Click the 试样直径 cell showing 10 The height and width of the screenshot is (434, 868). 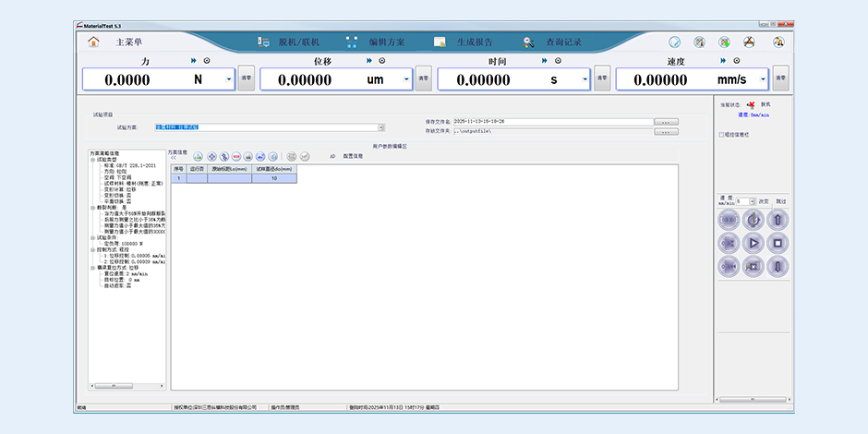click(273, 178)
